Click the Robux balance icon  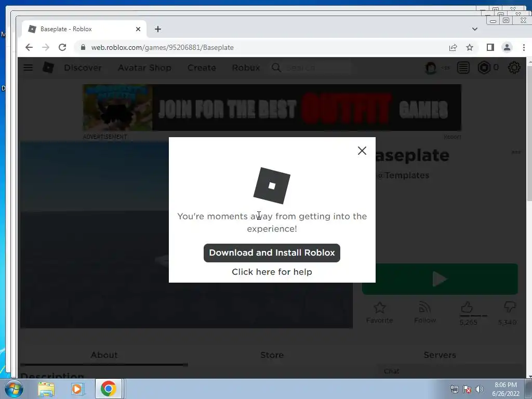(484, 68)
